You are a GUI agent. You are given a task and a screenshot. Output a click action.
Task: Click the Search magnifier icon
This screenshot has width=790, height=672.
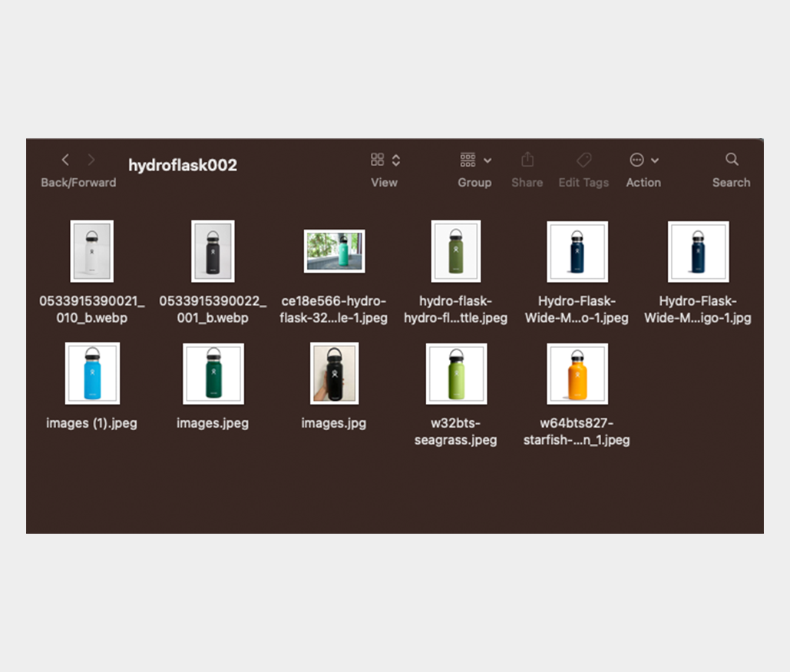(732, 159)
